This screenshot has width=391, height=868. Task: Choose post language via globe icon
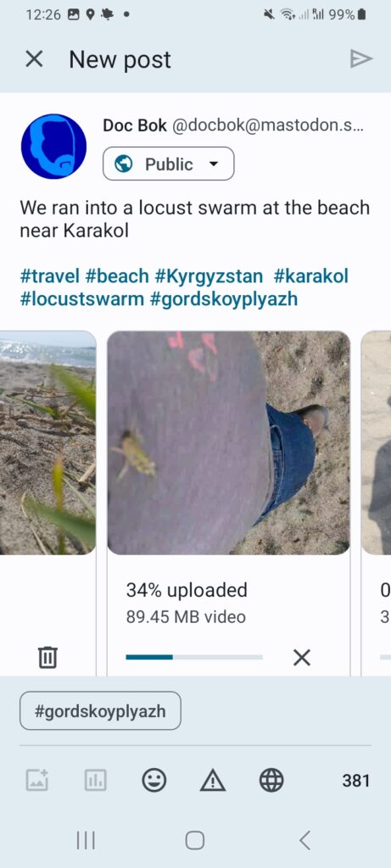tap(271, 781)
